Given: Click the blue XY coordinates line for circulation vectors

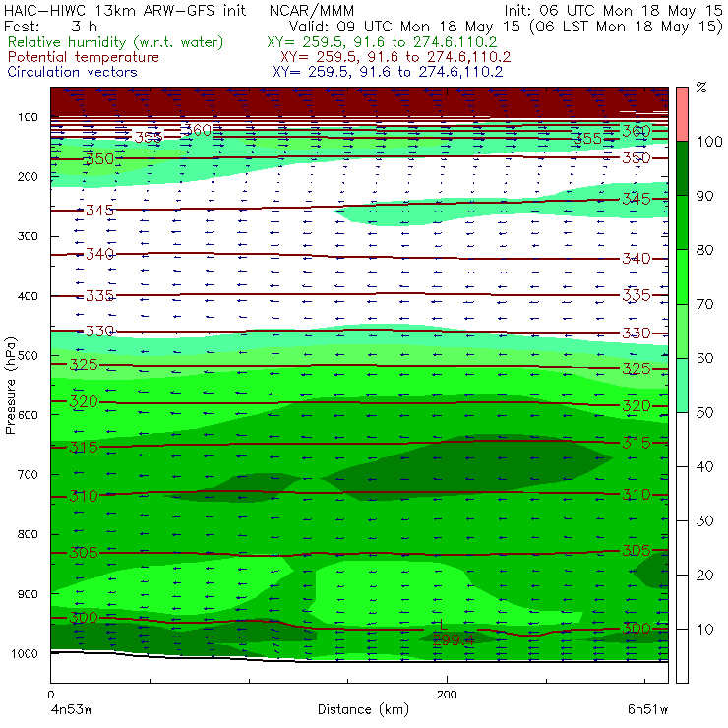Looking at the screenshot, I should pyautogui.click(x=388, y=72).
